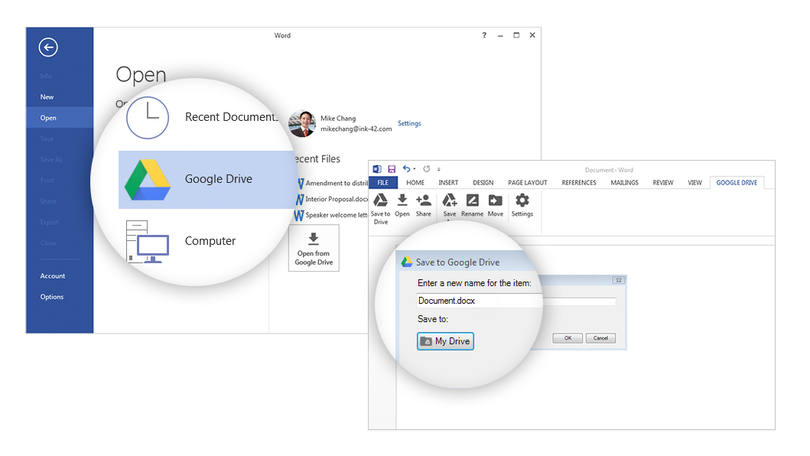
Task: Click Word app icon in title bar
Action: tap(377, 169)
